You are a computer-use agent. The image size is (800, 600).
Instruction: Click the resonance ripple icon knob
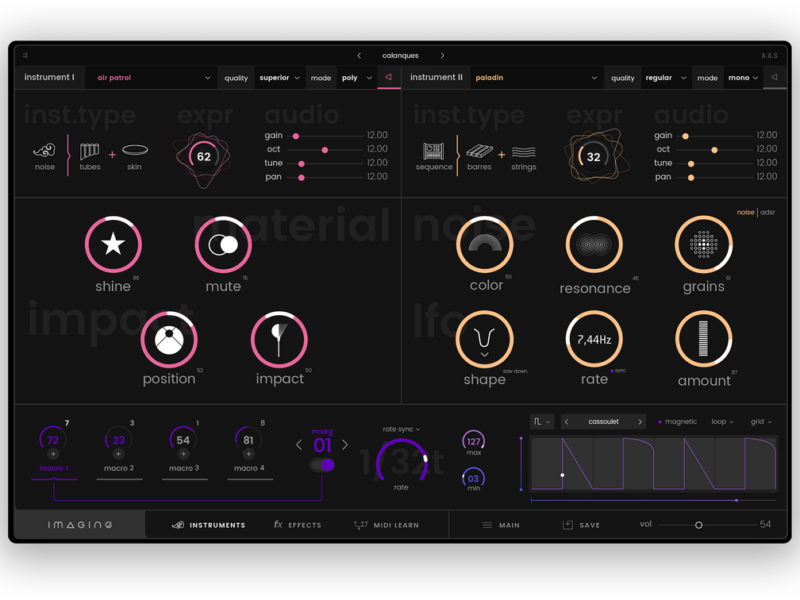click(594, 244)
